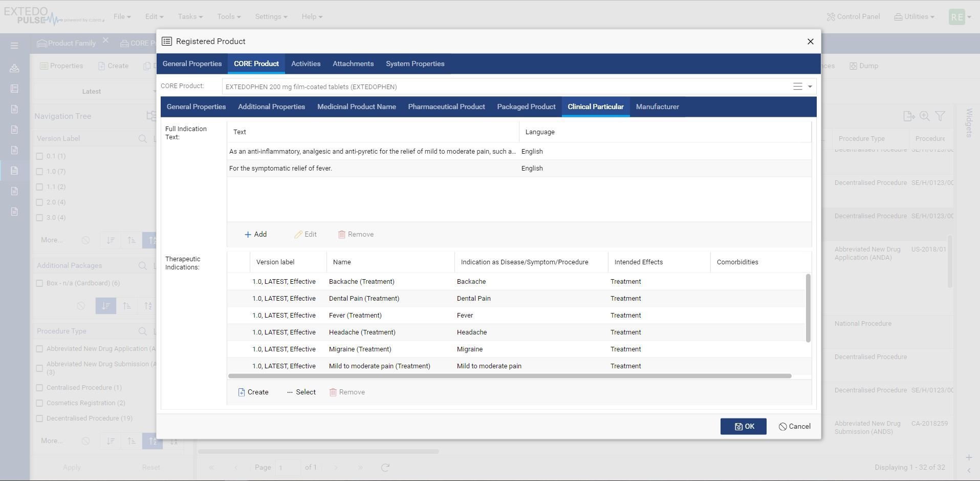Screen dimensions: 980x481
Task: Open the Edit menu dropdown
Action: tap(154, 16)
